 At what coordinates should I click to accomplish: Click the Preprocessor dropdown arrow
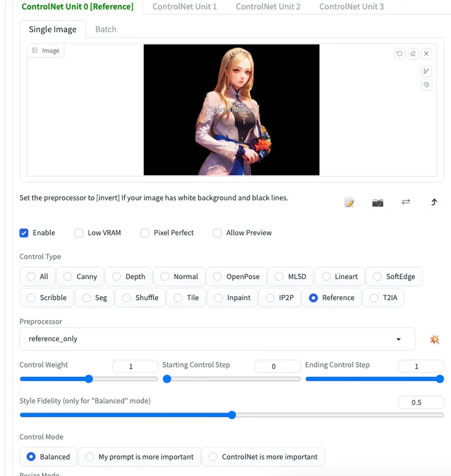(399, 339)
